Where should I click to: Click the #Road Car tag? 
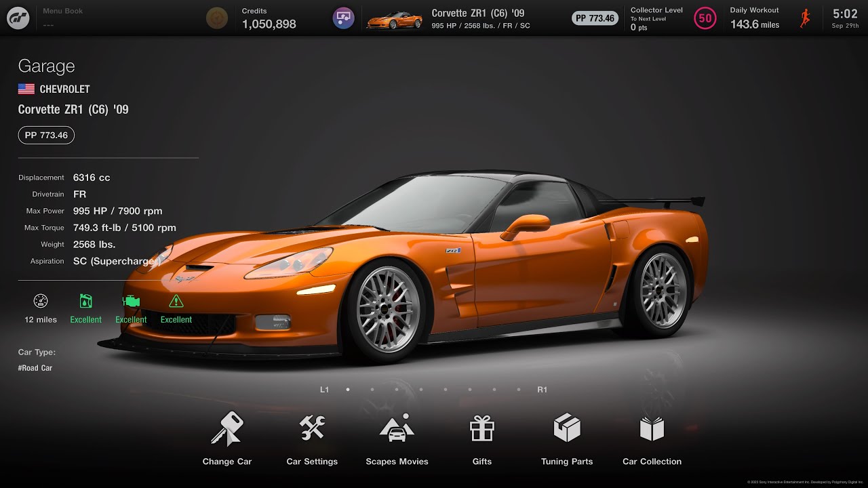[35, 368]
